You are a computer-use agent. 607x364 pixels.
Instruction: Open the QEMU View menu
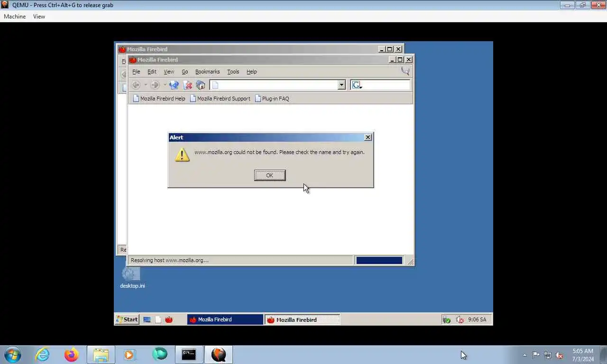[x=39, y=17]
